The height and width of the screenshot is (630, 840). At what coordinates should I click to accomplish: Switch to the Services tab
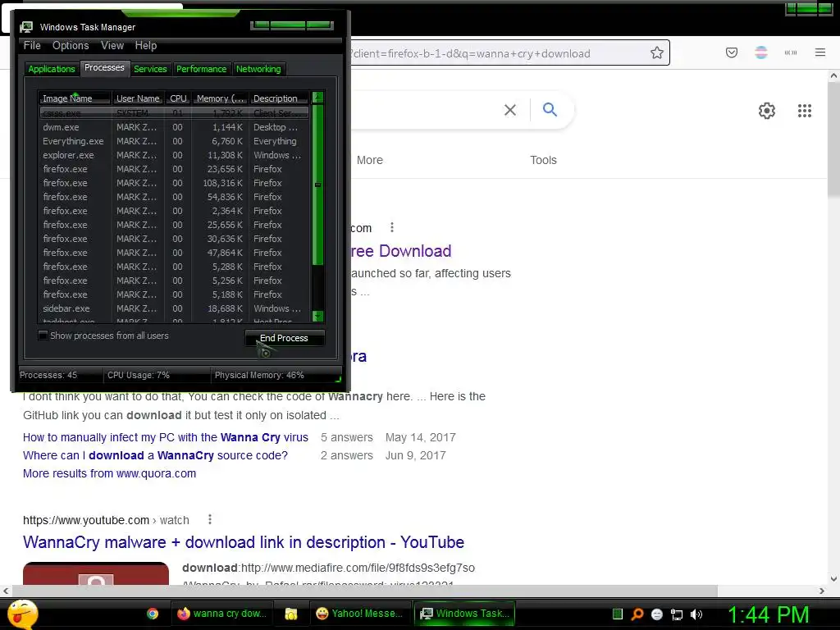150,69
